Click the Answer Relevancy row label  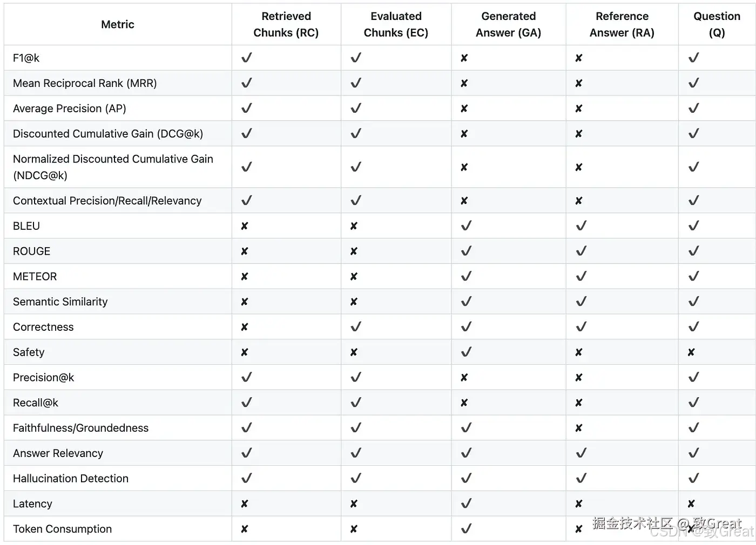pos(58,453)
